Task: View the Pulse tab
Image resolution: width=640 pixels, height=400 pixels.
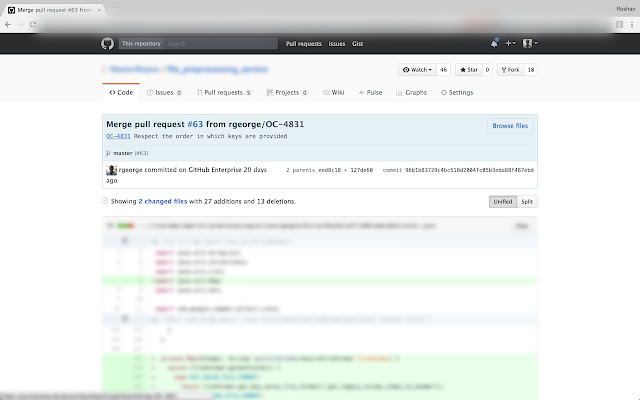Action: coord(371,92)
